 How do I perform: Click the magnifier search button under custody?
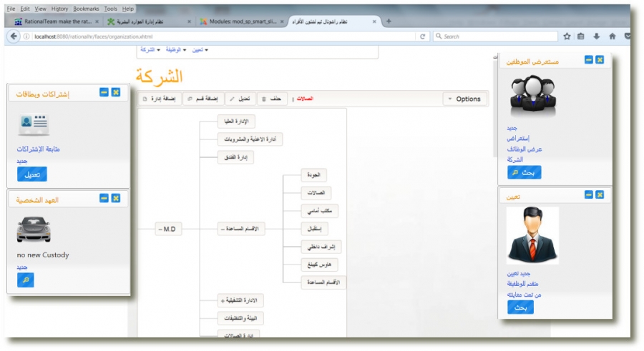26,280
